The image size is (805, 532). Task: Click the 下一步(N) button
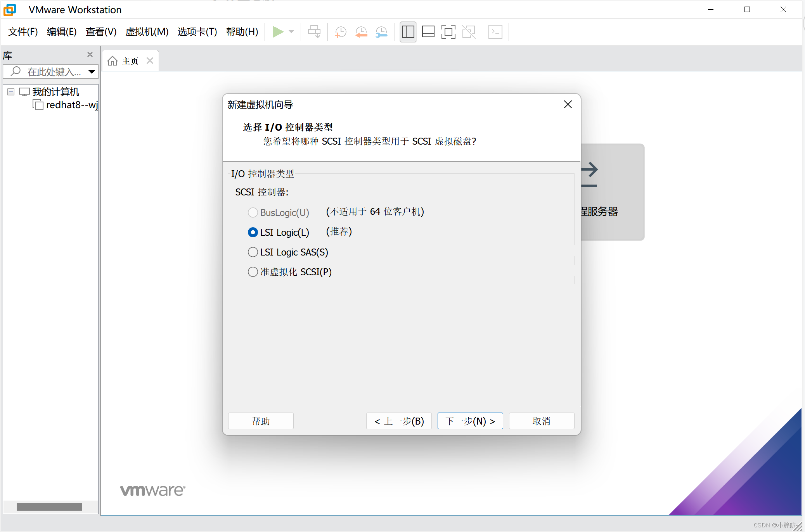[470, 421]
